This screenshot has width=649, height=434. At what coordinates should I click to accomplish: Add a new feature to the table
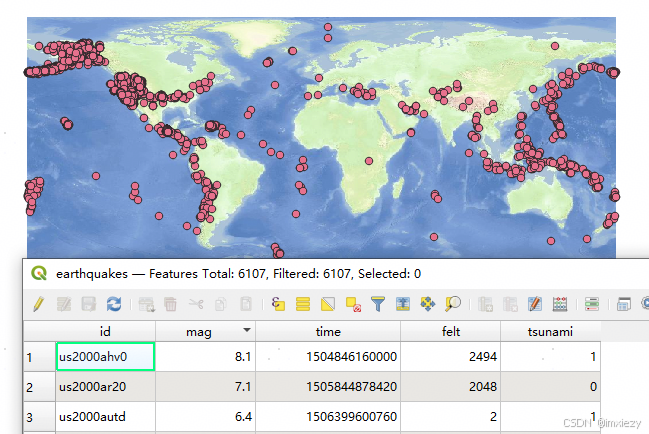pyautogui.click(x=147, y=304)
